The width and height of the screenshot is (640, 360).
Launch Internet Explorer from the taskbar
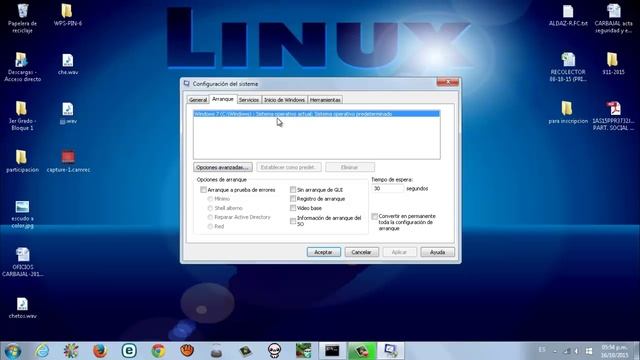pyautogui.click(x=42, y=351)
